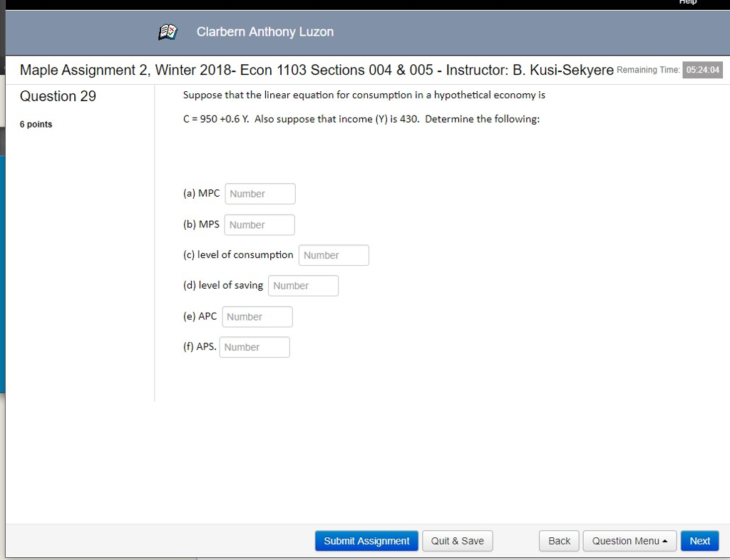
Task: Click the Submit Assignment button
Action: (366, 541)
